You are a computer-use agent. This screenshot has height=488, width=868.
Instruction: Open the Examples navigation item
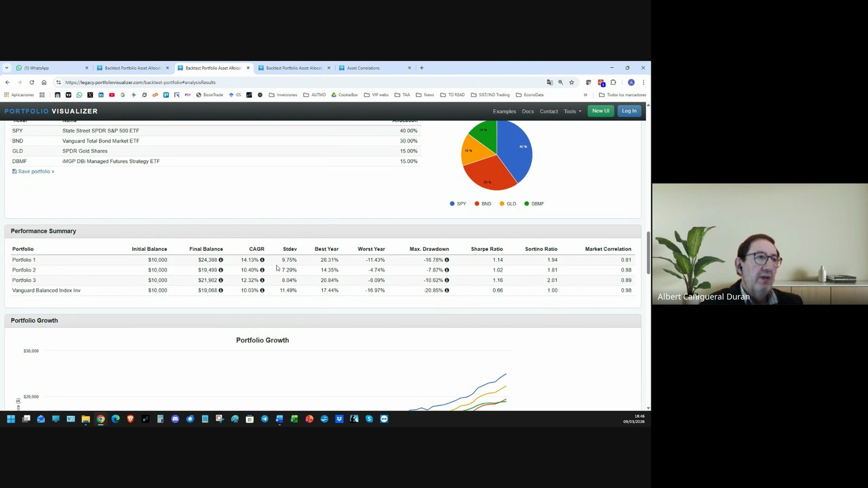pyautogui.click(x=505, y=111)
